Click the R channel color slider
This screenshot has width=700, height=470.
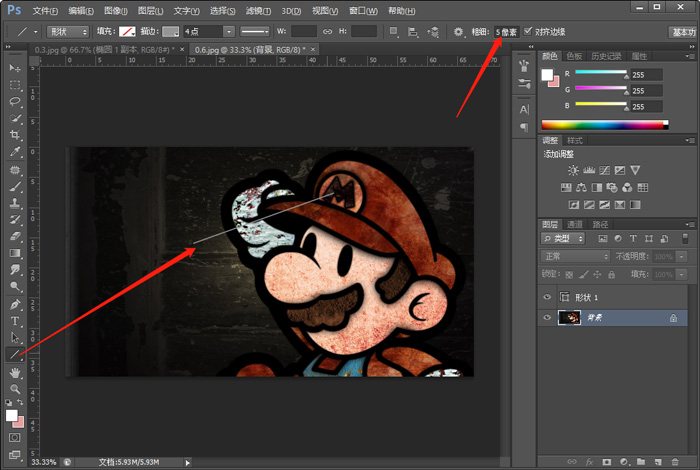click(601, 72)
